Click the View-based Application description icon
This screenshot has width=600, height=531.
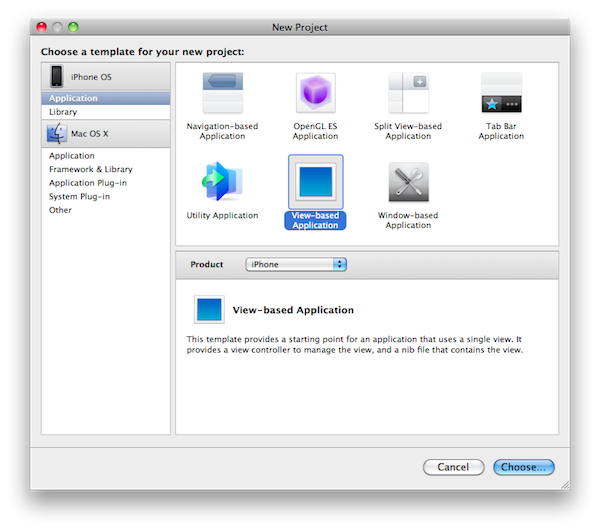click(209, 309)
